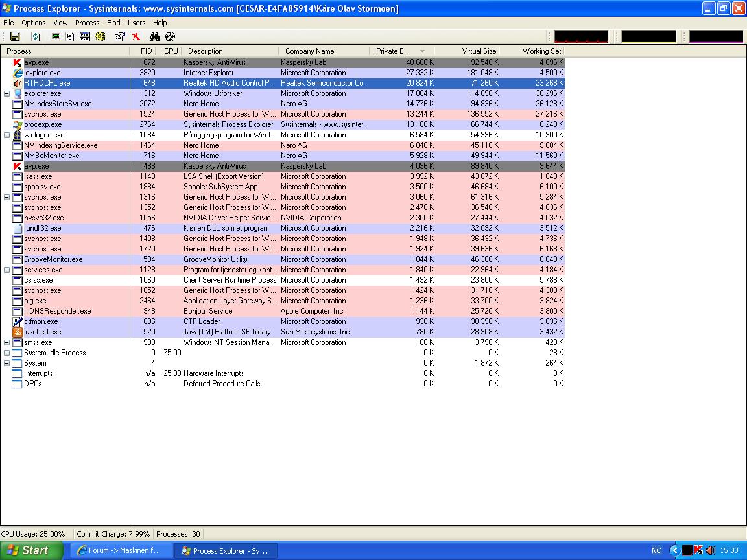
Task: Click the show lower pane icon
Action: [85, 37]
